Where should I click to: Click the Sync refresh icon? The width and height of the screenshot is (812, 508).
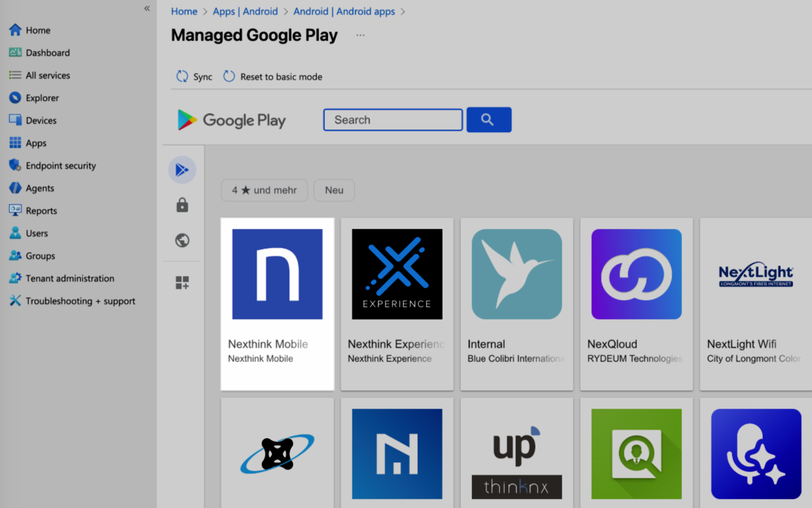point(182,76)
